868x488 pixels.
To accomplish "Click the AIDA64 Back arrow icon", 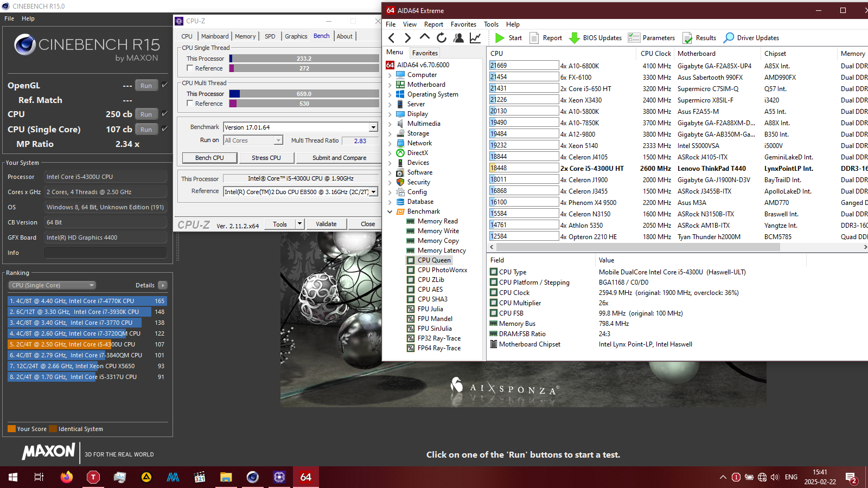I will (x=392, y=38).
